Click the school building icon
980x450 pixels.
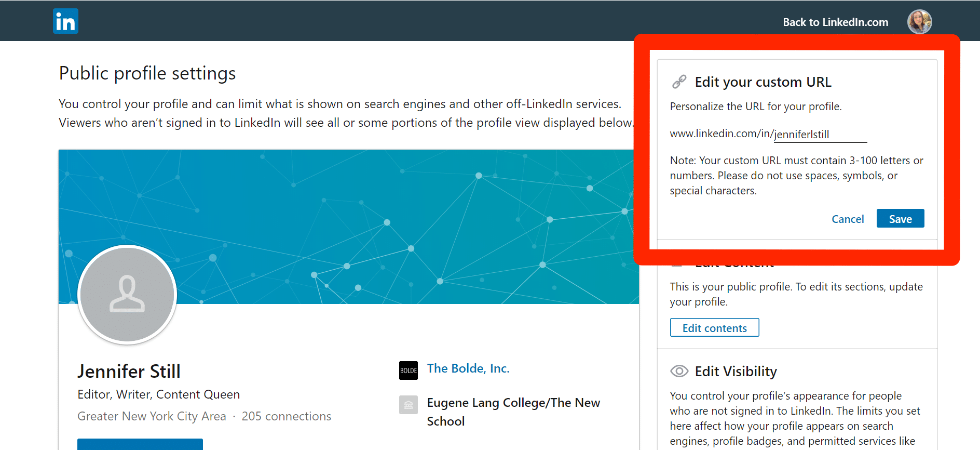pos(409,405)
